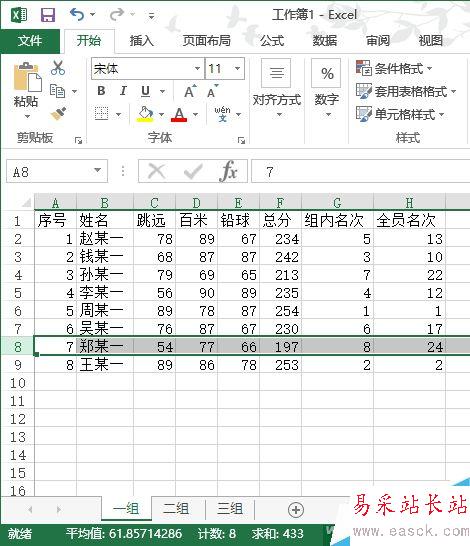Click cell containing 254
The height and width of the screenshot is (546, 470).
click(280, 311)
